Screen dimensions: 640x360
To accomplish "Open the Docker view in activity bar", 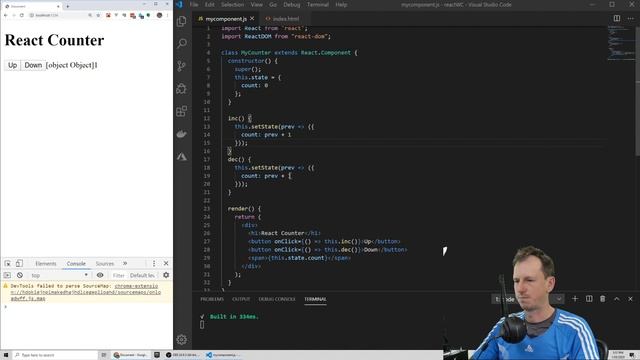I will click(x=182, y=134).
